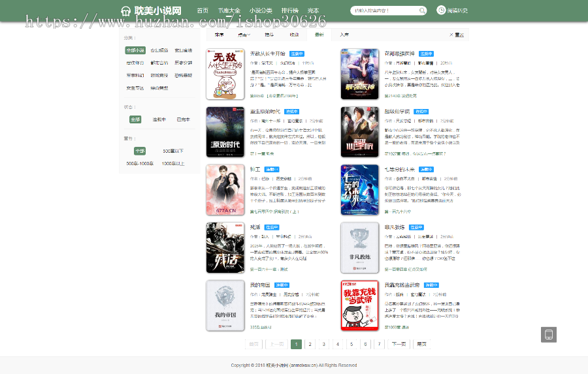Image resolution: width=588 pixels, height=374 pixels.
Task: Focus the search input field in the header
Action: pyautogui.click(x=385, y=10)
